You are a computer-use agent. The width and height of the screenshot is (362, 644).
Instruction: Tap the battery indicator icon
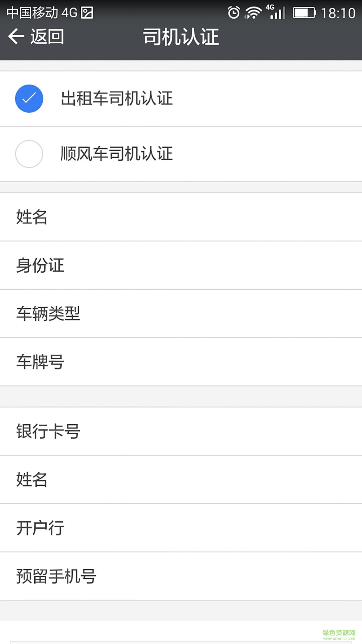pyautogui.click(x=304, y=13)
